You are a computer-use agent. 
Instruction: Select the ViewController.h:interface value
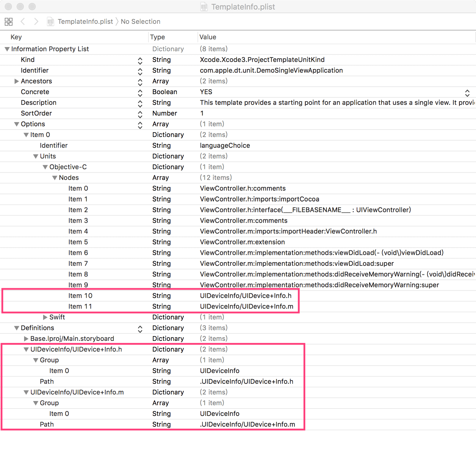coord(305,210)
